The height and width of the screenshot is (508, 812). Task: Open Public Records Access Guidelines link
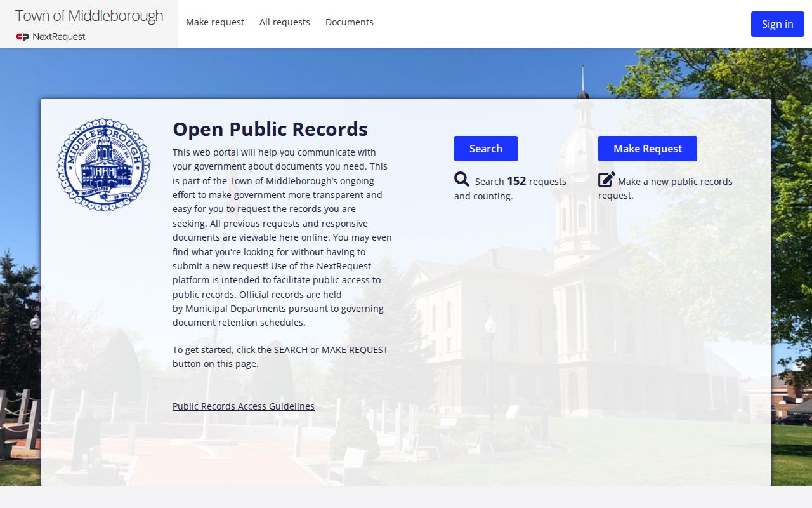244,406
